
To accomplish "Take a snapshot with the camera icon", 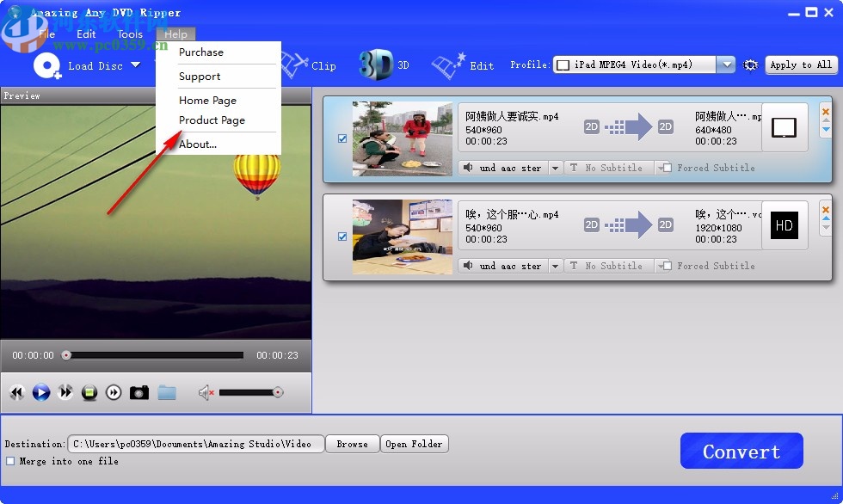I will [139, 392].
